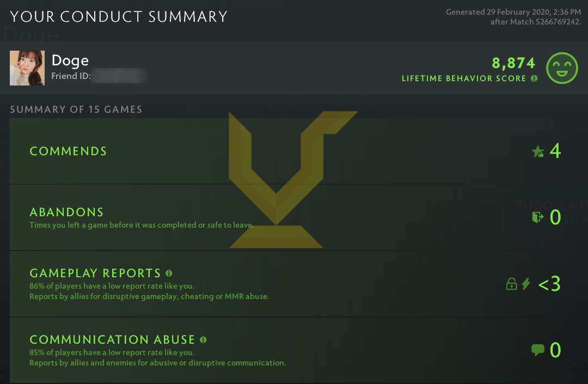The image size is (588, 384).
Task: Click the Communication Abuse heading
Action: point(112,339)
